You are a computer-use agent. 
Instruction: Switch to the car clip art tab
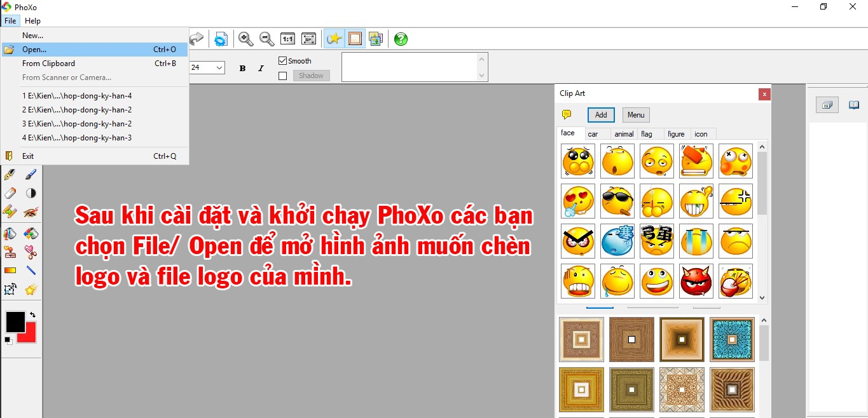(x=597, y=134)
